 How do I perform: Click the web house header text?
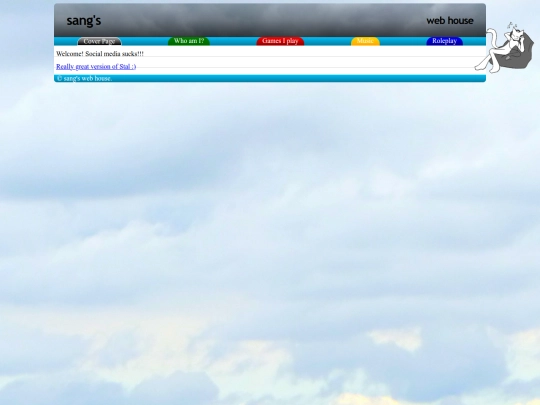point(450,21)
